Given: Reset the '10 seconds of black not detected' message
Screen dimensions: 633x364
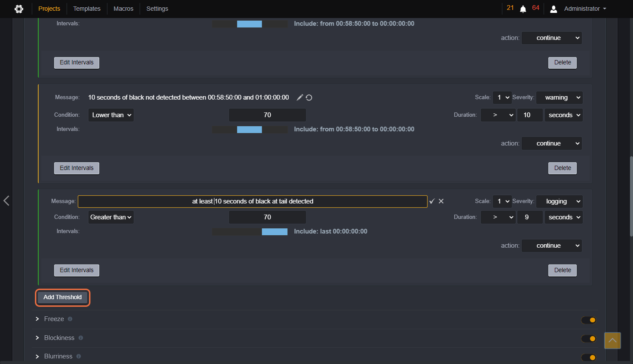Looking at the screenshot, I should 309,97.
